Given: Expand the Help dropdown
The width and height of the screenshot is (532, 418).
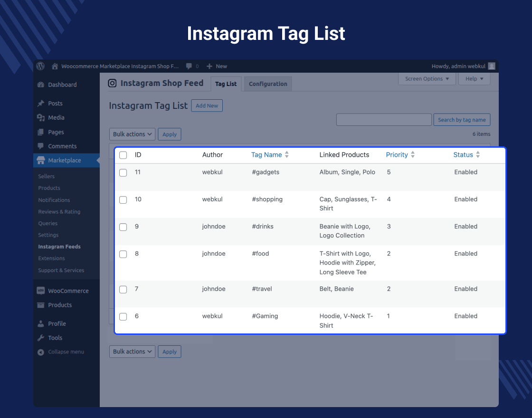Looking at the screenshot, I should click(475, 79).
